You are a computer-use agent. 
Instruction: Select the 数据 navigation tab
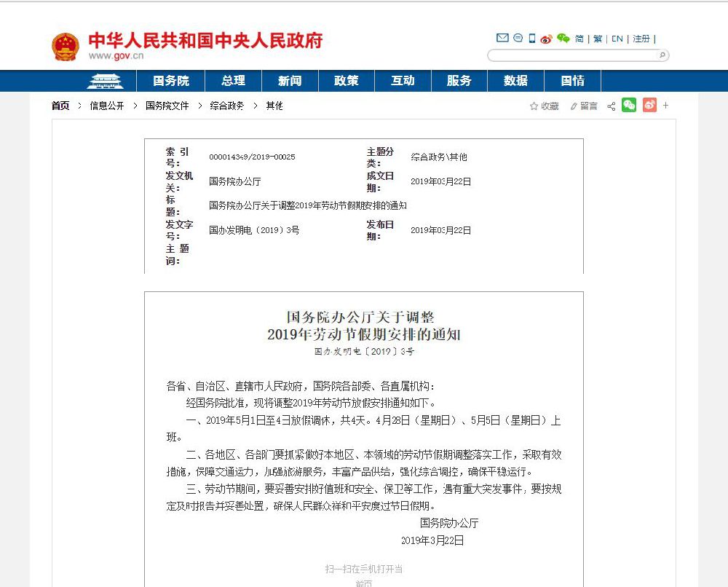click(515, 81)
